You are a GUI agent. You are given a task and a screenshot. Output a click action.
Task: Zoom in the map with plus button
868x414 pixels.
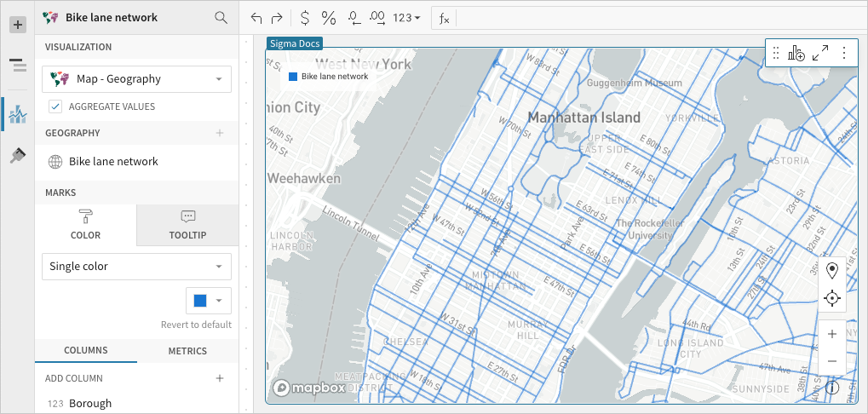click(x=831, y=334)
